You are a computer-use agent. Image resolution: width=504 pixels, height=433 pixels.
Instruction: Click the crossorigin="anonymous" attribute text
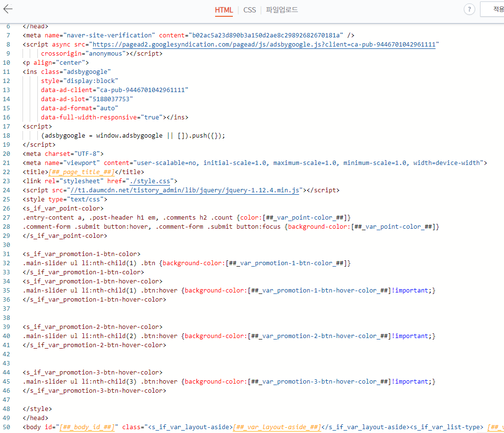(83, 53)
